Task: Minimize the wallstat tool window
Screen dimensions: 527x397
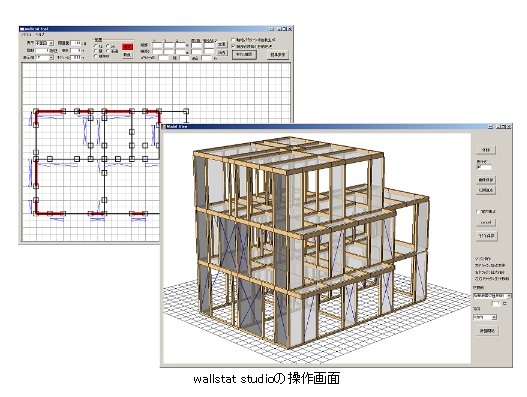Action: 280,29
